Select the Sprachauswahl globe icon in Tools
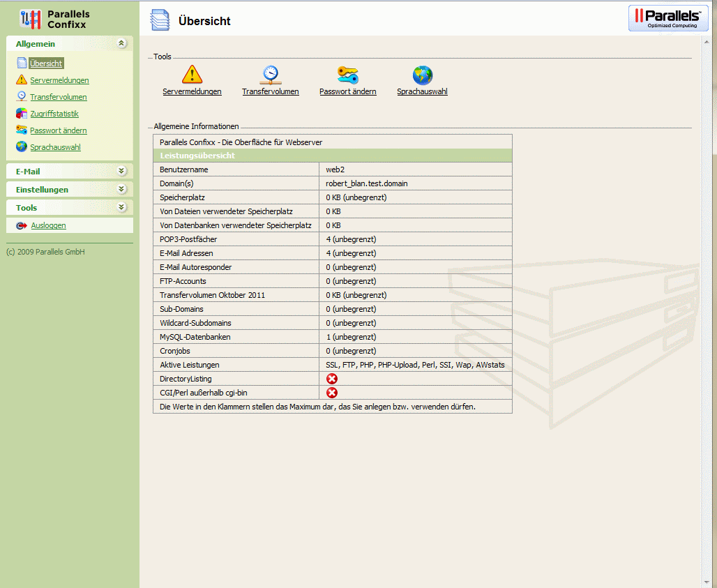 (x=422, y=75)
